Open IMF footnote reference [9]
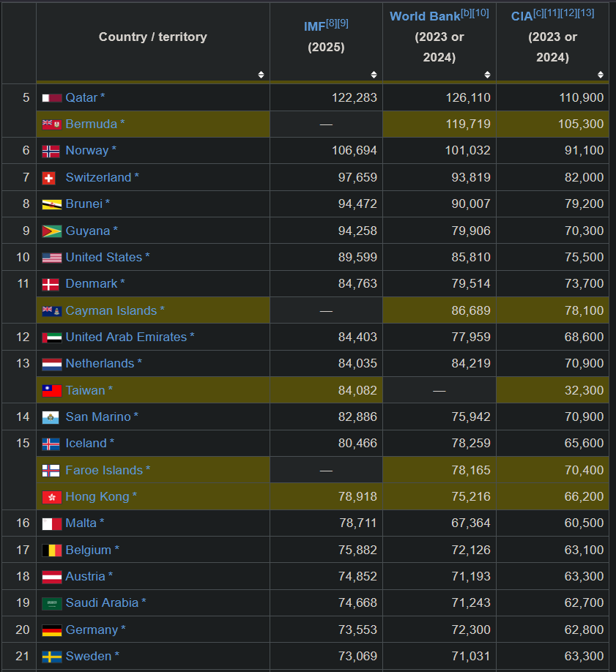 coord(343,23)
